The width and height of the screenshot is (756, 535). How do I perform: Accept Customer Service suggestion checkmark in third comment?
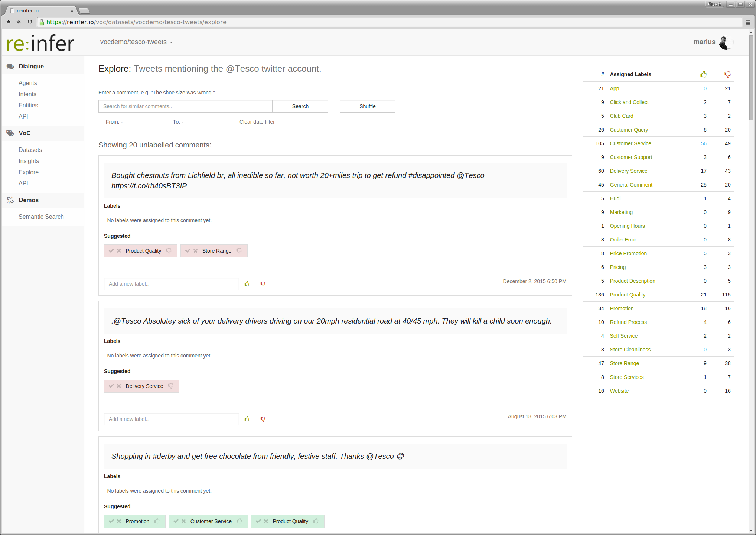[x=176, y=521]
